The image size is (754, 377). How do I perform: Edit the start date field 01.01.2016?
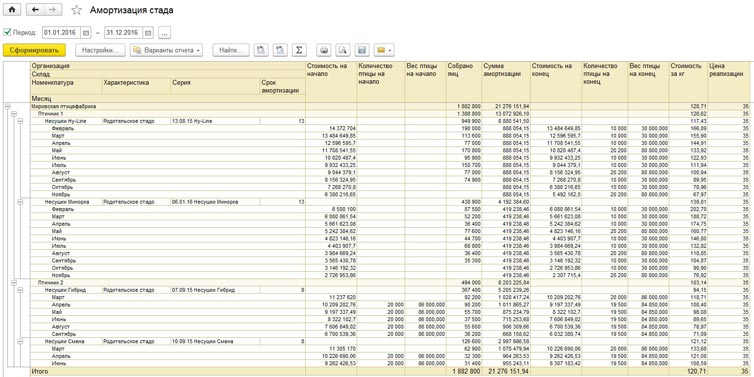(62, 33)
